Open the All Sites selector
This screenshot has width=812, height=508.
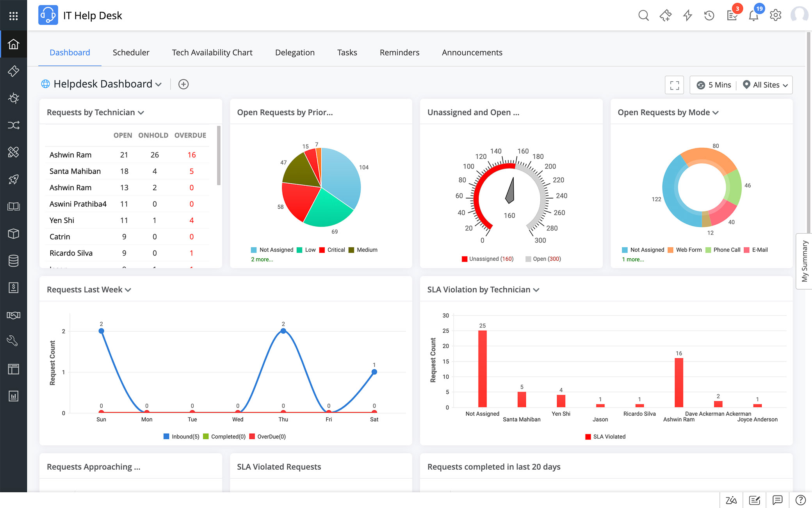click(x=766, y=85)
